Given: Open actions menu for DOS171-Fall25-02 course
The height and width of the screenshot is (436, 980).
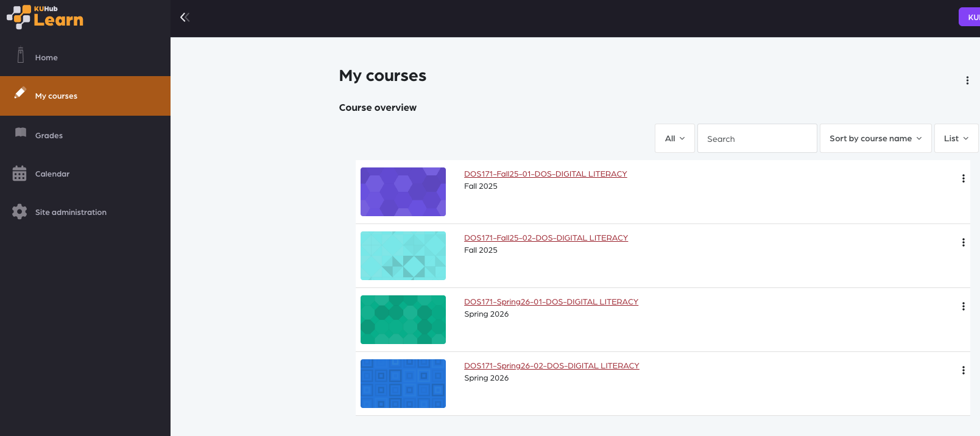Looking at the screenshot, I should (x=964, y=242).
